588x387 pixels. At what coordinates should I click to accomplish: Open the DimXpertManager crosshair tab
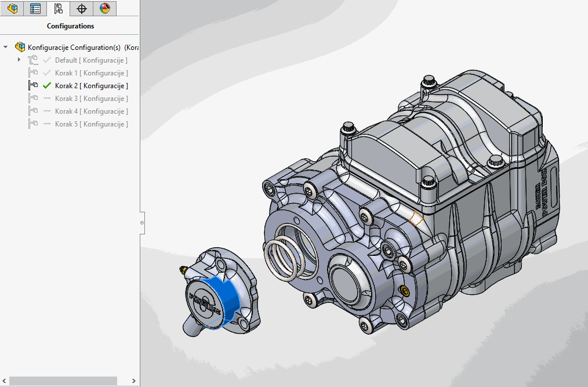pos(82,8)
